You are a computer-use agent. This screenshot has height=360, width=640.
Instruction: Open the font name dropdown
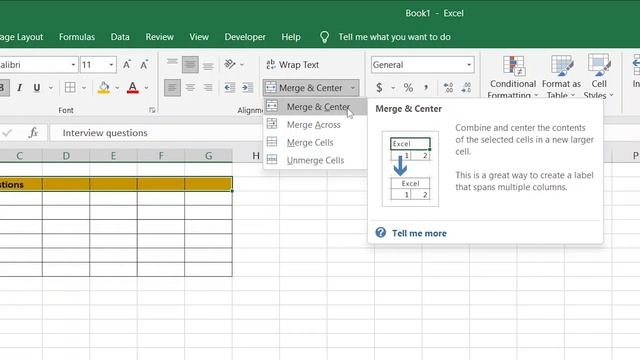coord(73,65)
